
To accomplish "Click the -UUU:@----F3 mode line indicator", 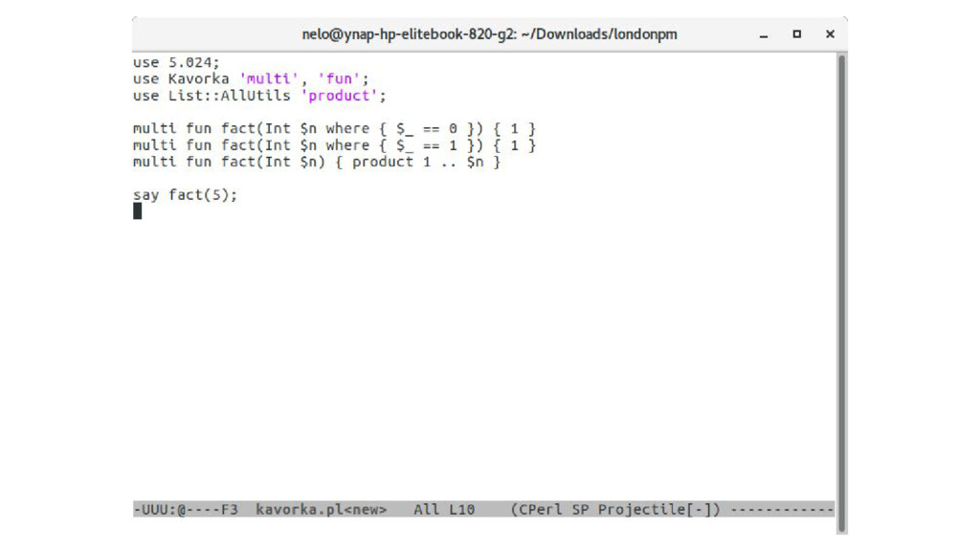I will click(186, 510).
